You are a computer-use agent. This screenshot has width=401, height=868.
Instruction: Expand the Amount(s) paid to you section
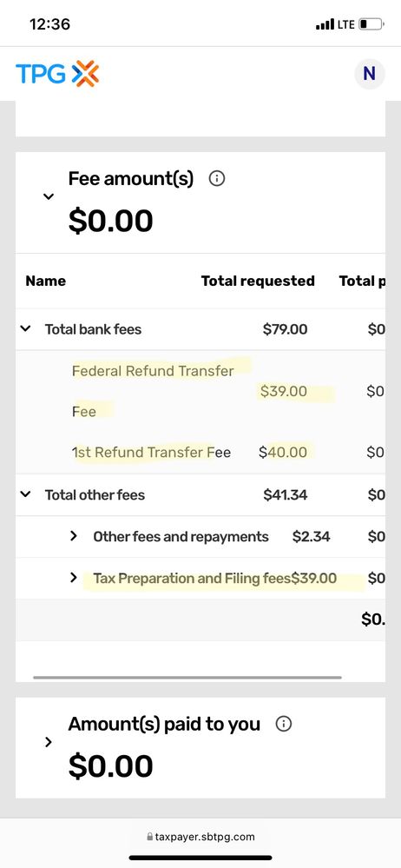tap(49, 742)
